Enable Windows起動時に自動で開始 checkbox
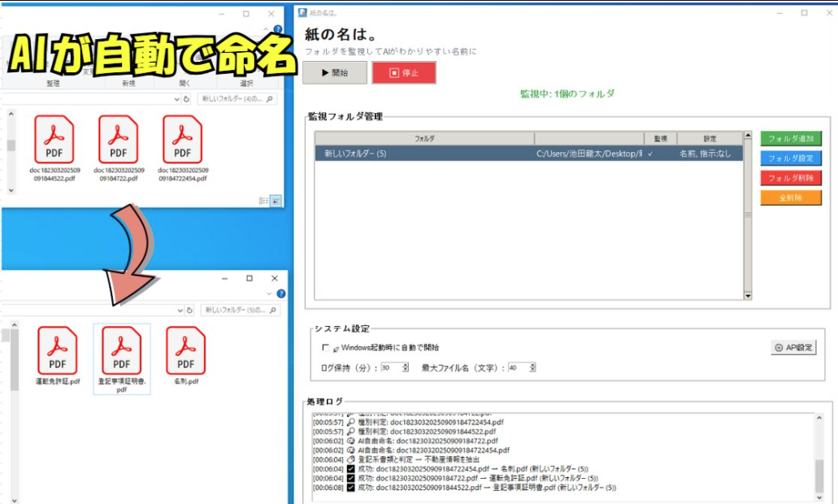 326,348
